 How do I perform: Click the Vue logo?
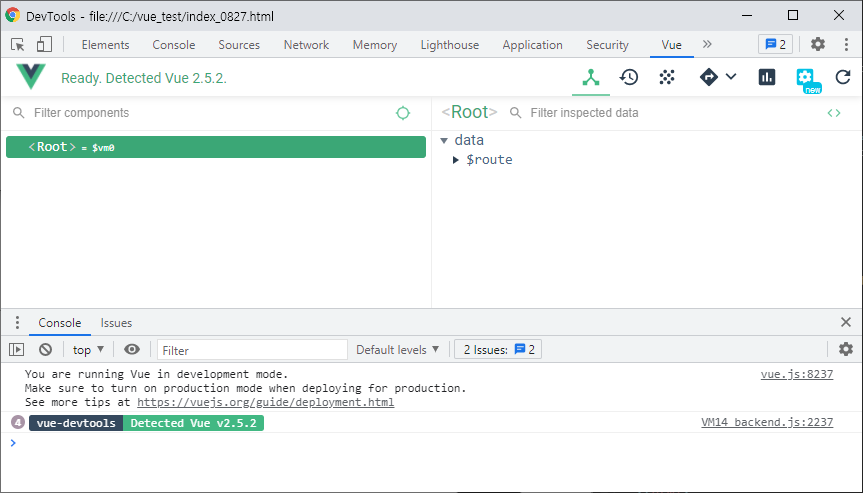click(x=31, y=76)
